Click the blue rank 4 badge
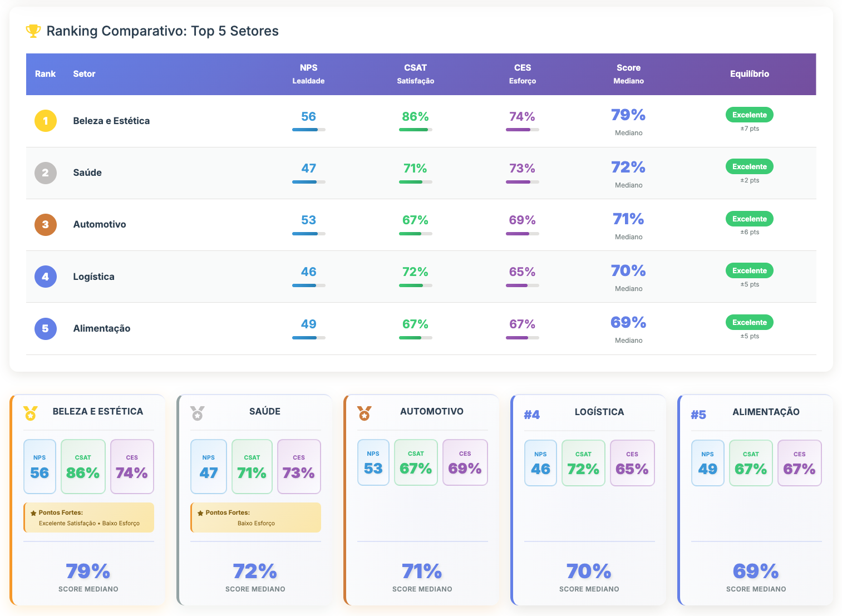This screenshot has height=616, width=842. coord(46,277)
